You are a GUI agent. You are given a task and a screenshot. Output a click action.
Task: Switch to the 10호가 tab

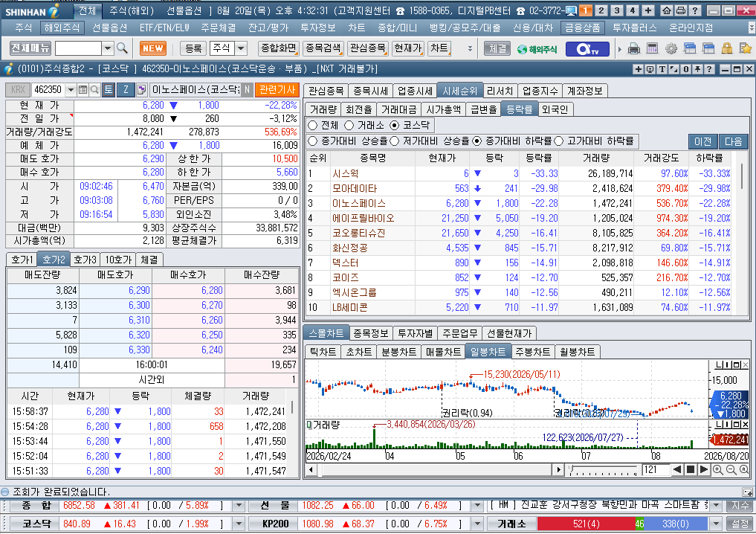118,260
